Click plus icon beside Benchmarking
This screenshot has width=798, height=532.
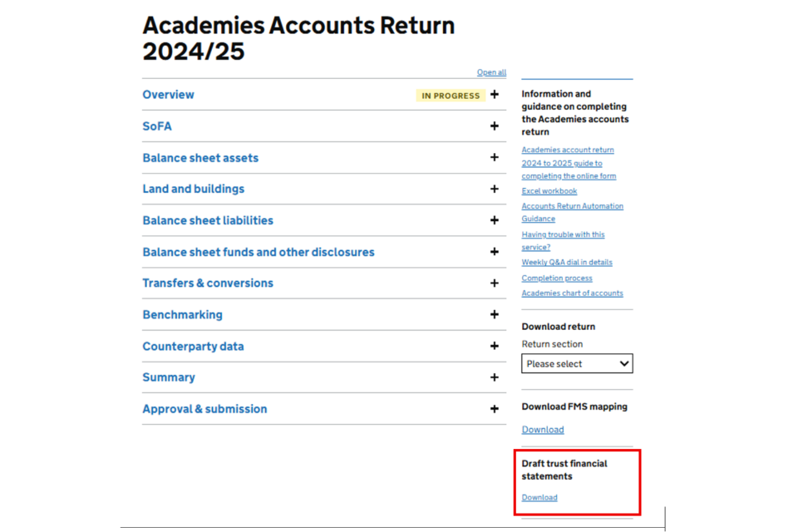click(495, 315)
